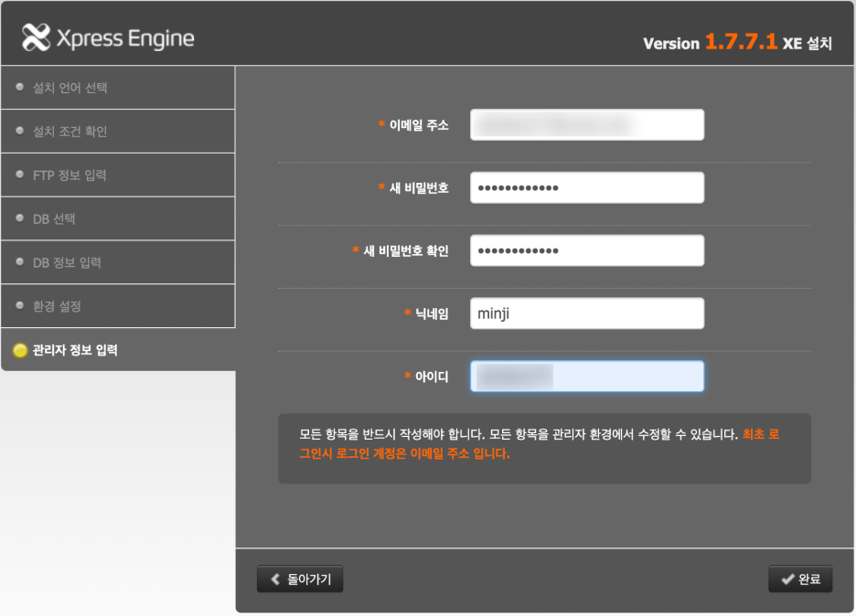Select the DB 정보 입력 step

coord(118,262)
